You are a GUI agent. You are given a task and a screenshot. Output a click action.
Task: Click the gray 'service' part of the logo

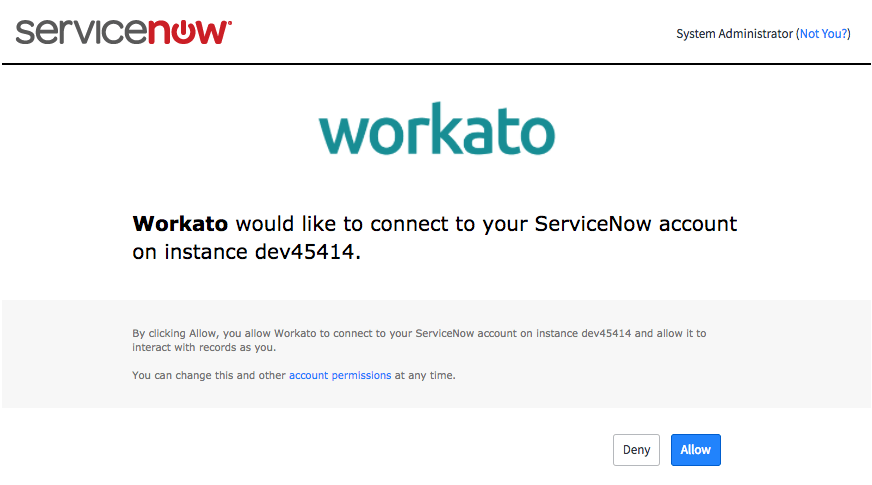[80, 31]
